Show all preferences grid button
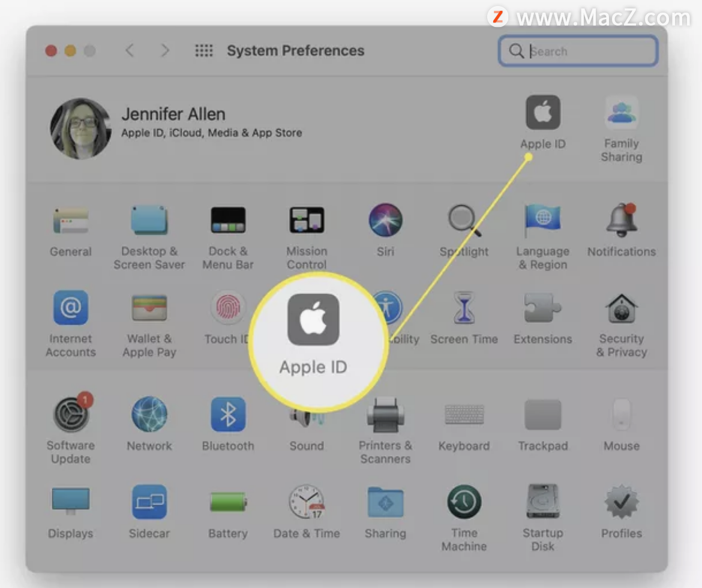This screenshot has height=588, width=702. point(204,50)
